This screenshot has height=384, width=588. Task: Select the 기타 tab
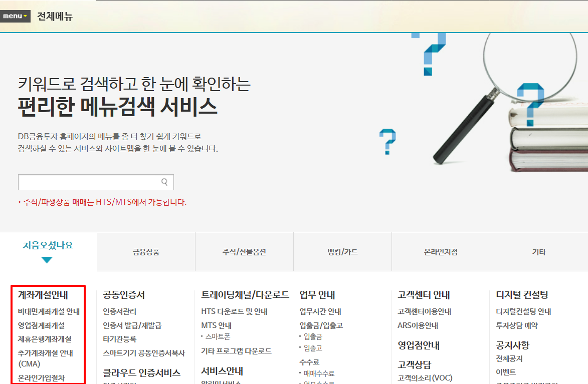coord(539,251)
